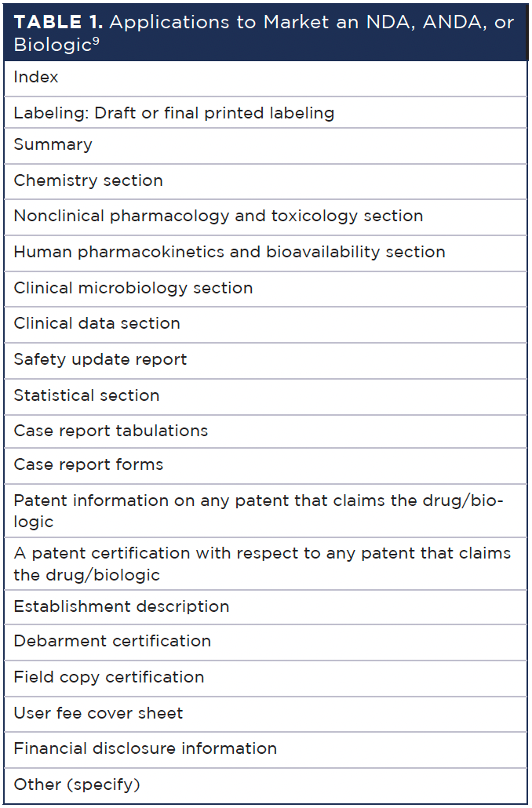Click the Debarment certification row
The width and height of the screenshot is (532, 808).
pos(265,642)
